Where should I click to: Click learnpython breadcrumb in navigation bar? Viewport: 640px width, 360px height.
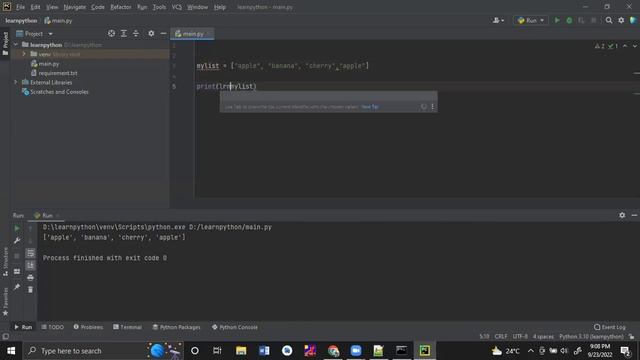tap(21, 20)
